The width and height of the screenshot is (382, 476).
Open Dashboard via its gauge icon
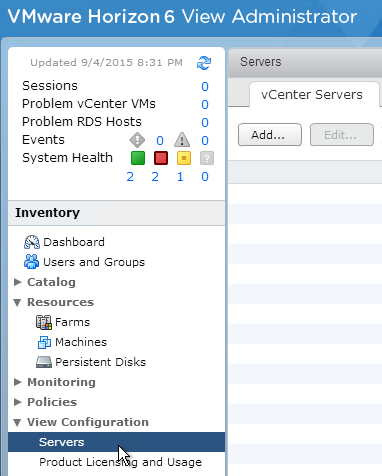click(32, 242)
